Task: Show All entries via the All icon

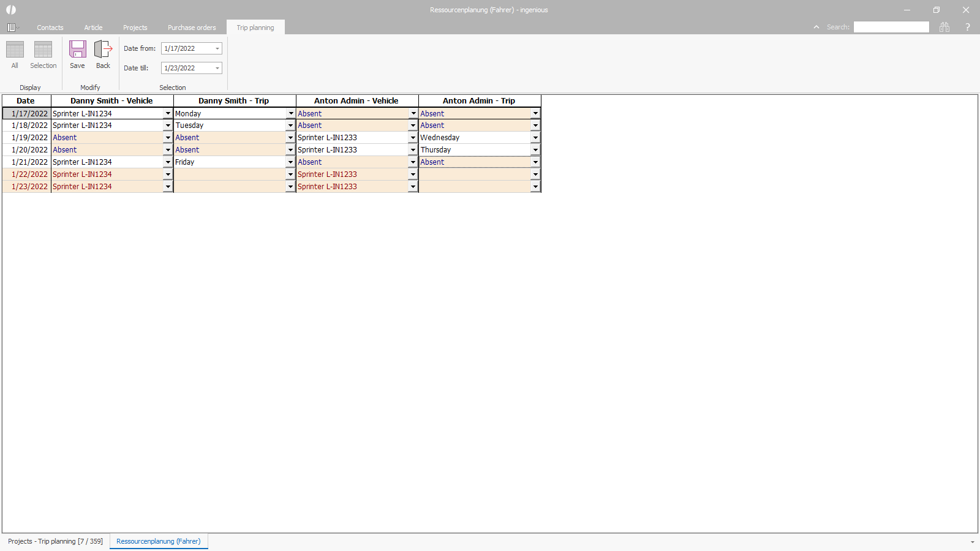Action: tap(15, 50)
